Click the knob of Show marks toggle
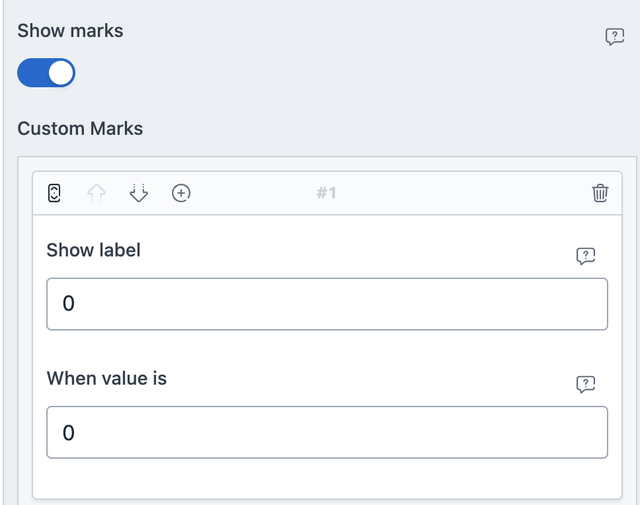The width and height of the screenshot is (640, 505). click(x=61, y=73)
